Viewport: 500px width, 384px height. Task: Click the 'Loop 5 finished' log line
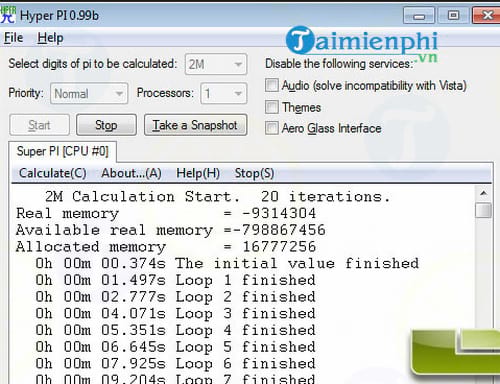click(175, 347)
